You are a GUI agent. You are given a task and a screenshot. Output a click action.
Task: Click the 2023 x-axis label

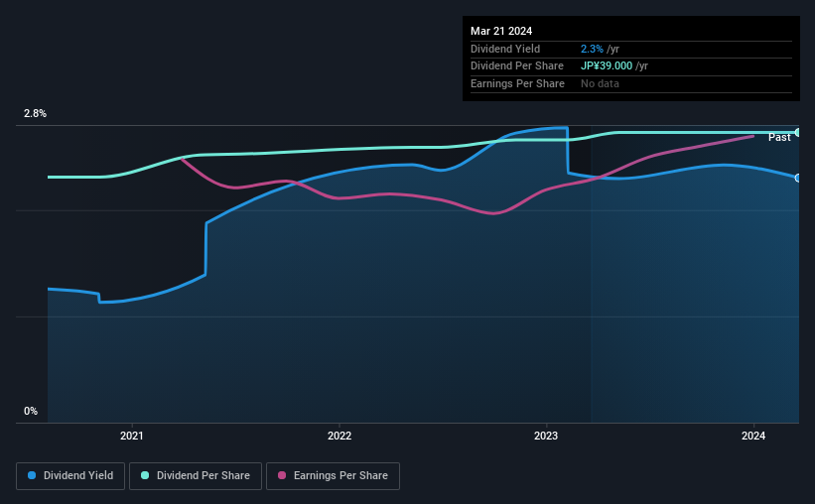click(x=546, y=436)
